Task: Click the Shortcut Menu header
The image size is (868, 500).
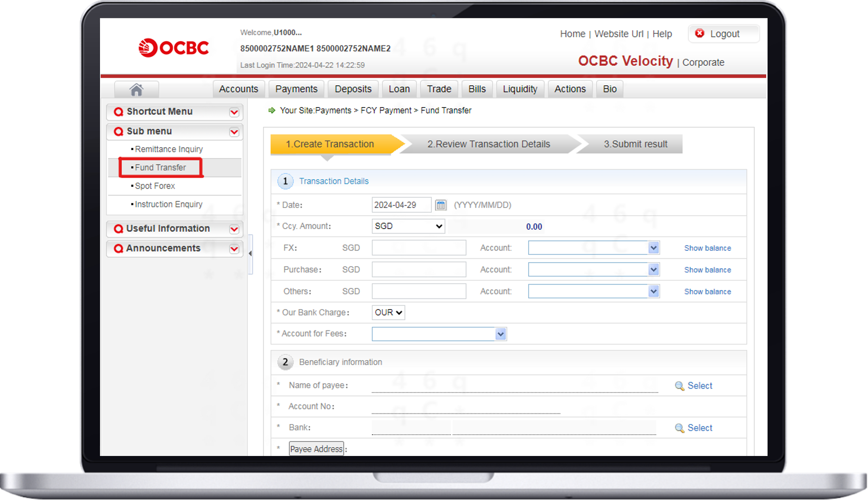Action: click(175, 112)
